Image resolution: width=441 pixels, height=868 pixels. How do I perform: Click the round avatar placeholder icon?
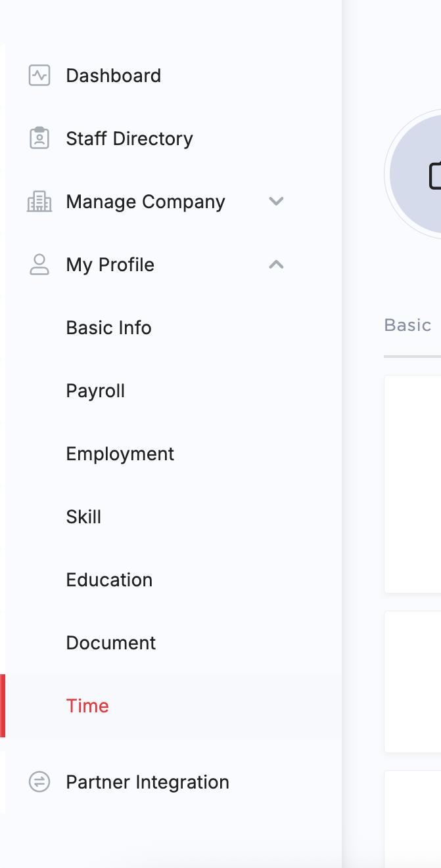tap(415, 174)
